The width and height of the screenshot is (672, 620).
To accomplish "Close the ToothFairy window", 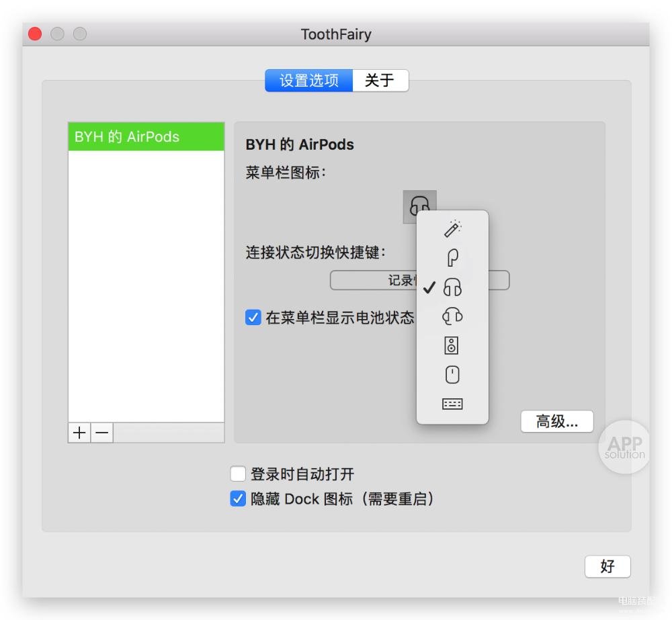I will (x=35, y=34).
